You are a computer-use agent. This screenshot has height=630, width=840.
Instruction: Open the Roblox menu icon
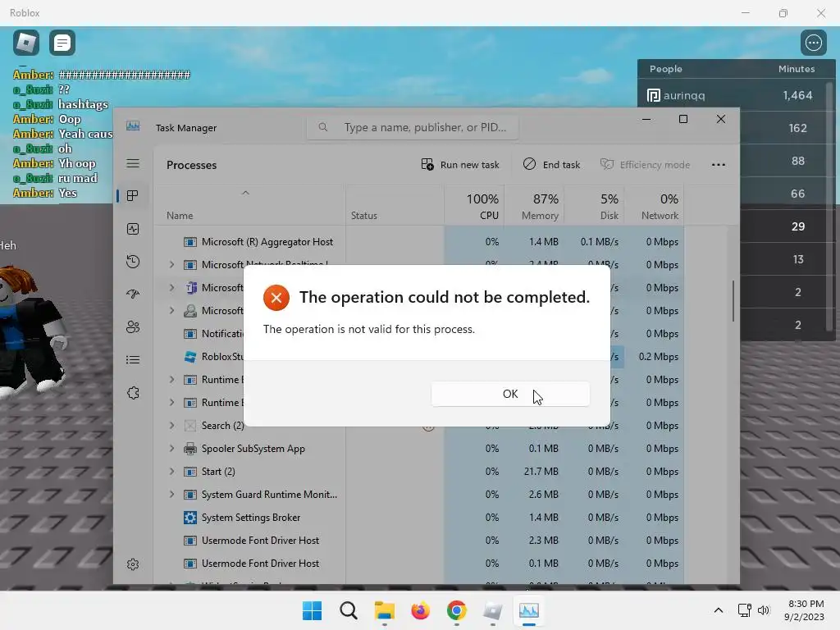click(x=26, y=43)
